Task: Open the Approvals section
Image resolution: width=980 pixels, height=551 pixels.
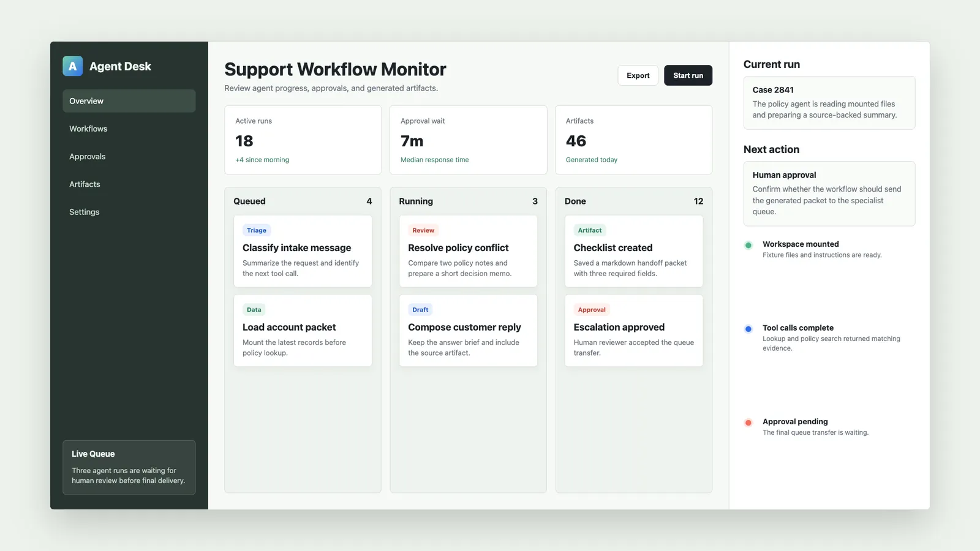Action: pyautogui.click(x=129, y=157)
